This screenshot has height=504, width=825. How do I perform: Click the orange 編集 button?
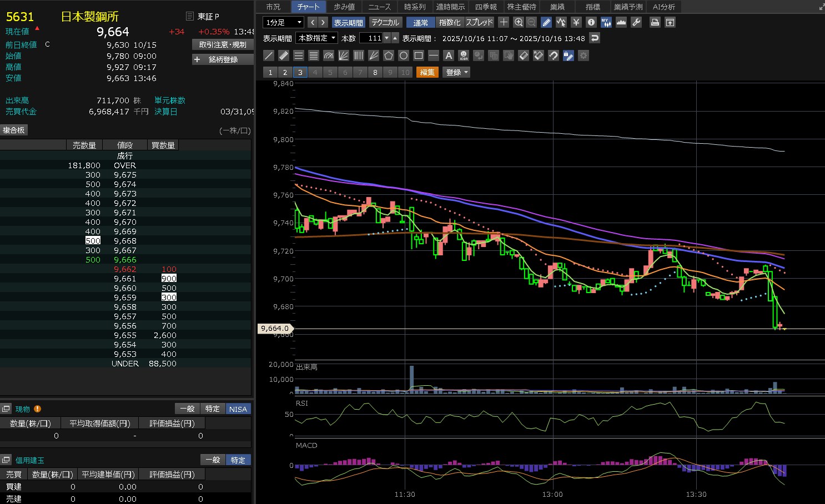427,72
